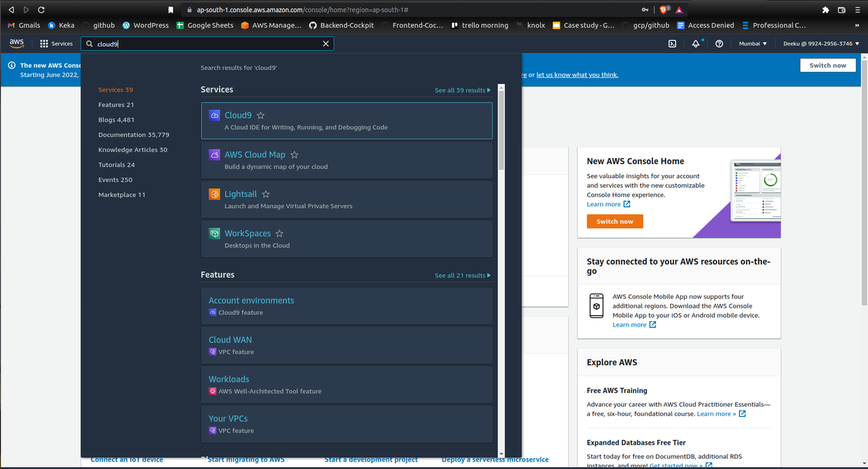This screenshot has height=469, width=868.
Task: Favorite WorkSpaces with the star
Action: 279,233
